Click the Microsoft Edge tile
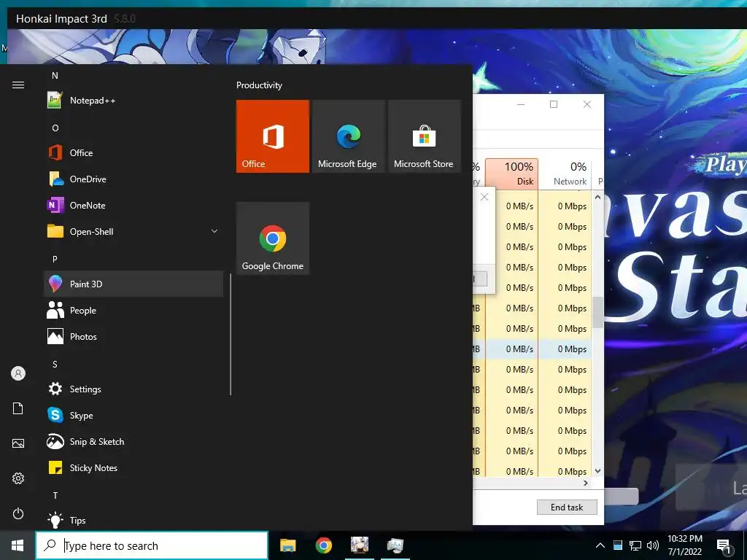 349,136
